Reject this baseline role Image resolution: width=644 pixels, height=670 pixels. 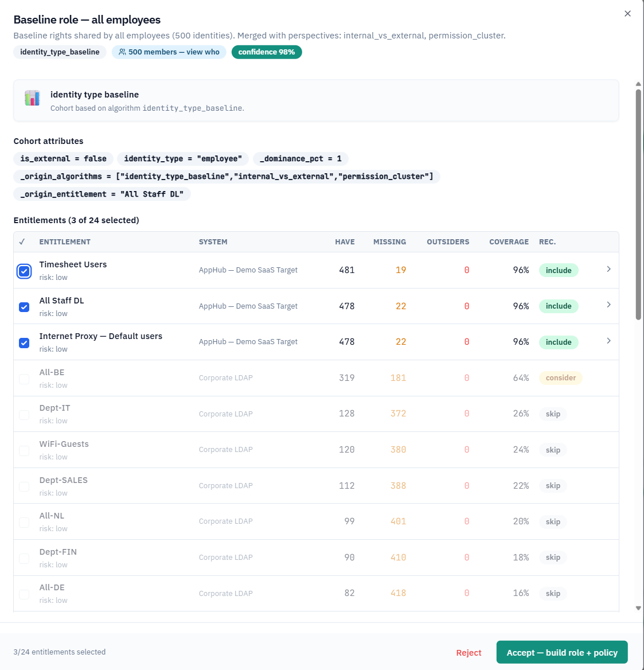(469, 652)
